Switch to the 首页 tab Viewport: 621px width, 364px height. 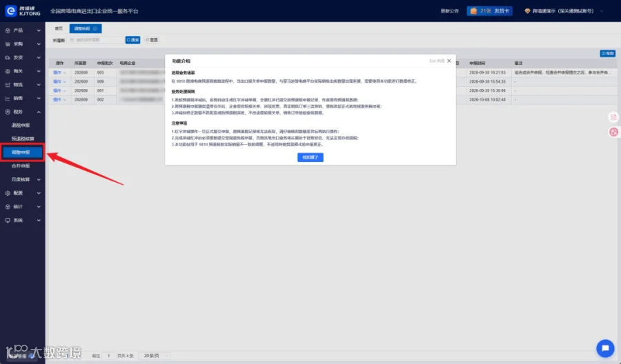(59, 28)
